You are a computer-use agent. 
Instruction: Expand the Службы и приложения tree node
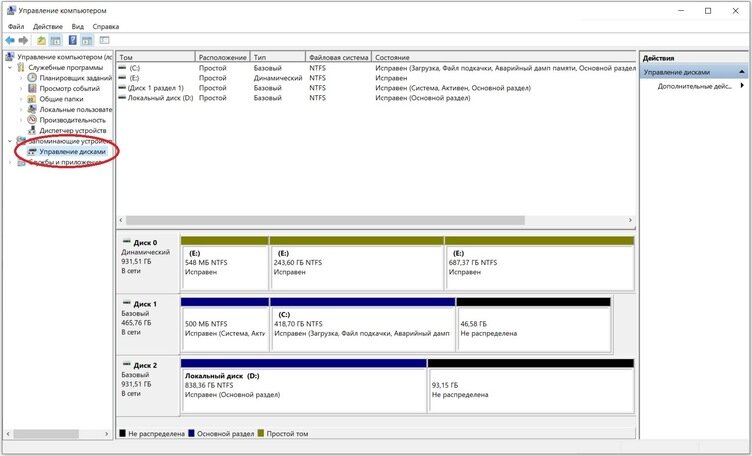coord(10,162)
